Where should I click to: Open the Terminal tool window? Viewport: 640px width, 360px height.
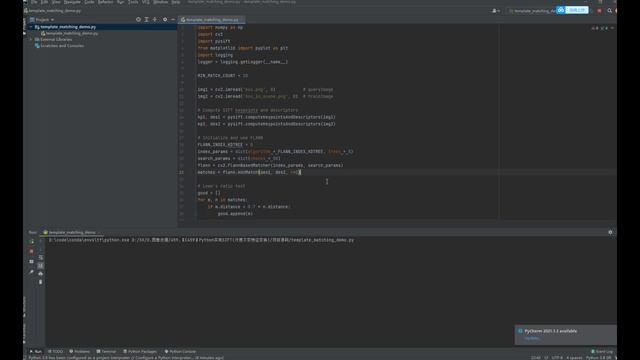106,351
